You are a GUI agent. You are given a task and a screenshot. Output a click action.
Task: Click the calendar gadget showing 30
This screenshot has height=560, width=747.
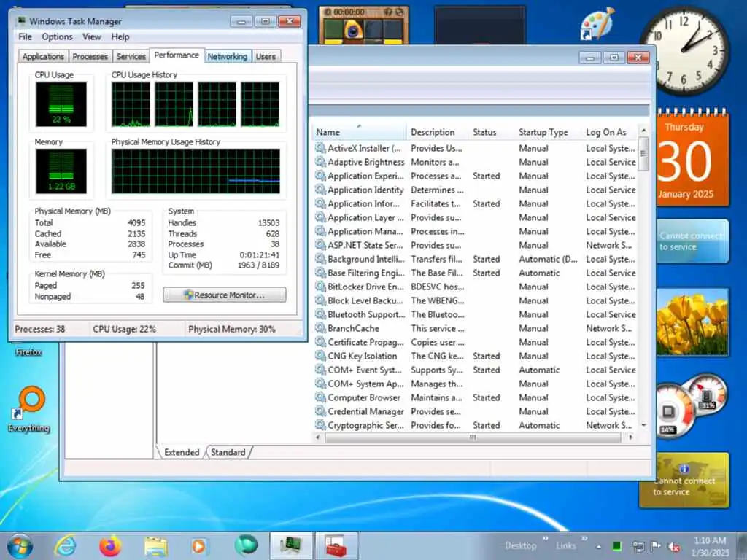692,158
